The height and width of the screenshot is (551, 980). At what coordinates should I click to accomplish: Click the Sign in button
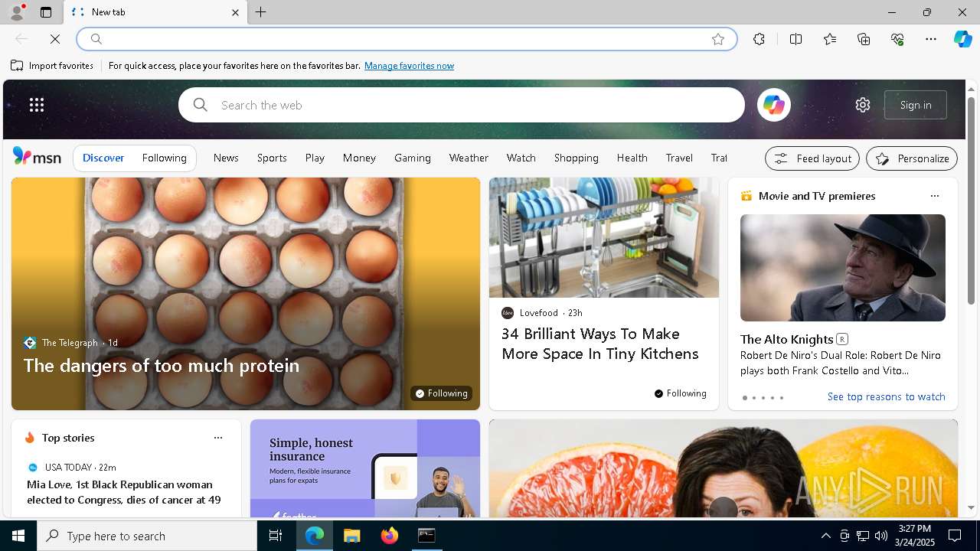click(x=916, y=105)
